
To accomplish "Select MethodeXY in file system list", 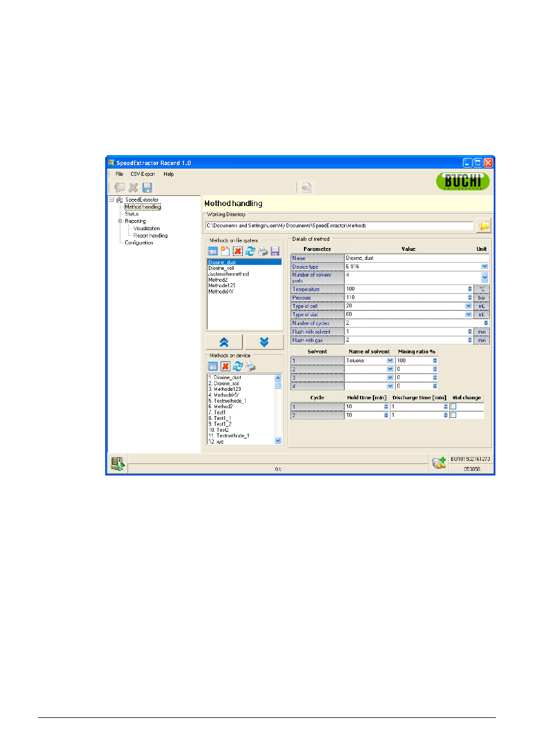I will point(221,292).
